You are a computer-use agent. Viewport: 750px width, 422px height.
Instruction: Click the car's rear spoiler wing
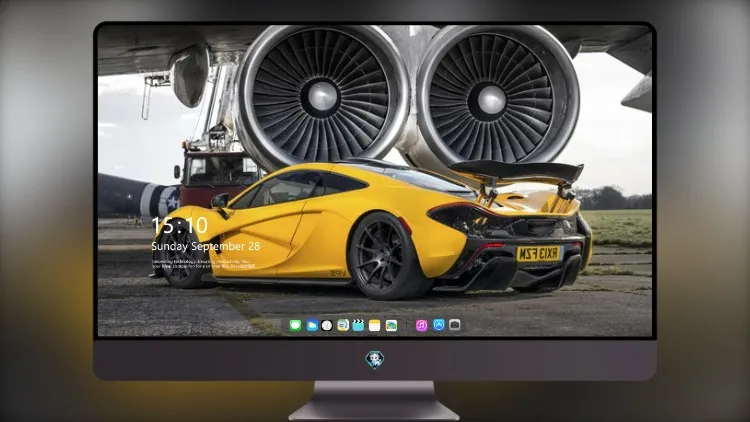[517, 172]
